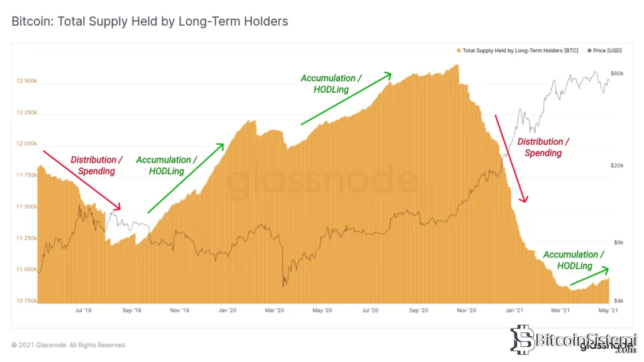Click the Jul '19 x-axis label
644x362 pixels.
click(83, 310)
